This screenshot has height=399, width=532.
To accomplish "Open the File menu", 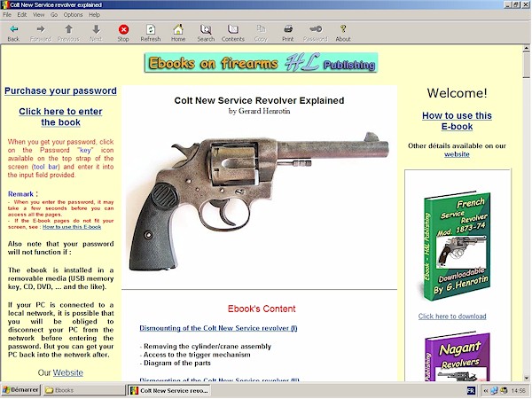I will tap(7, 15).
